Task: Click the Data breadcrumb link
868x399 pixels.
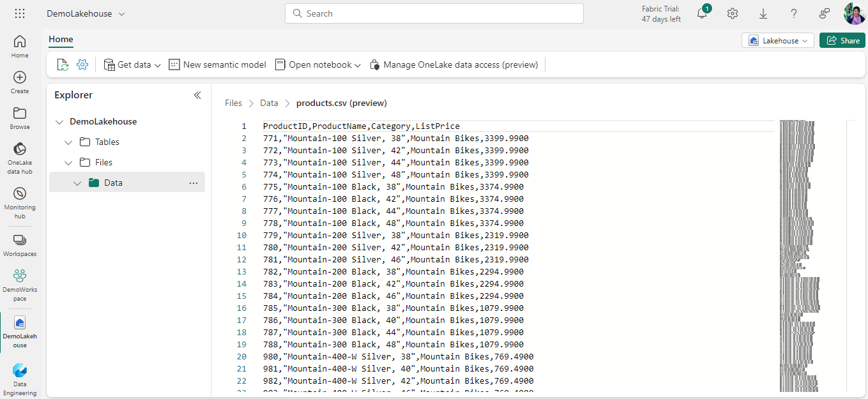Action: pos(269,103)
